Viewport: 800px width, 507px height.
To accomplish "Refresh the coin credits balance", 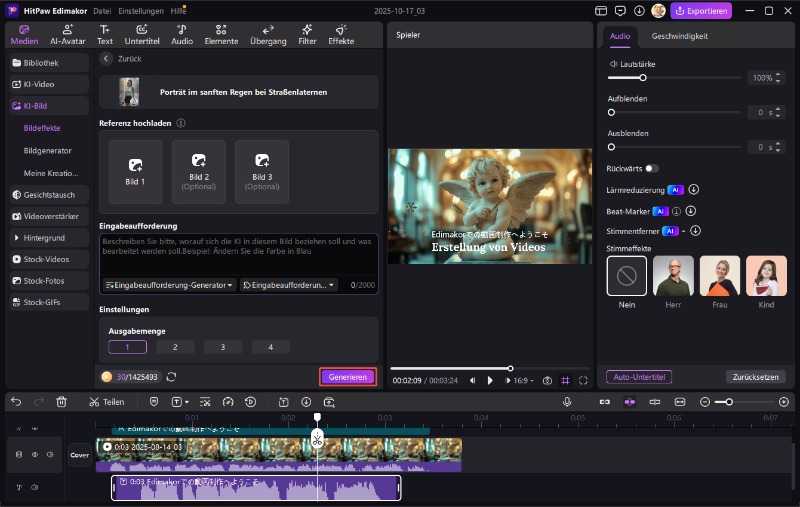I will (x=172, y=377).
